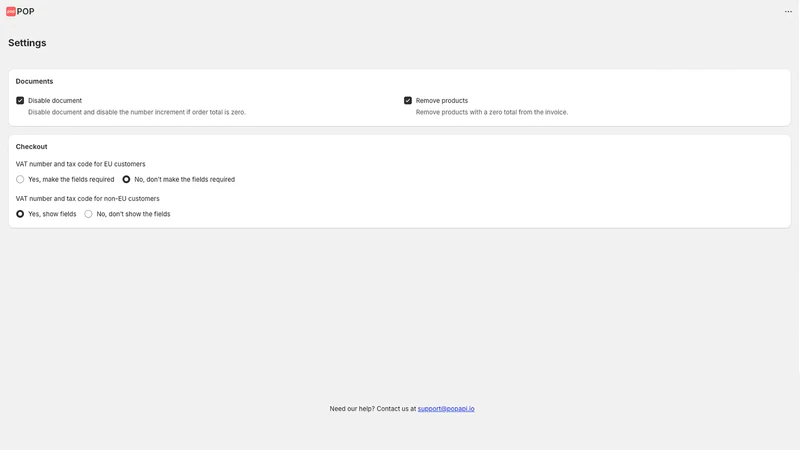The image size is (800, 450).
Task: Open the three-dot more options menu
Action: click(x=788, y=12)
